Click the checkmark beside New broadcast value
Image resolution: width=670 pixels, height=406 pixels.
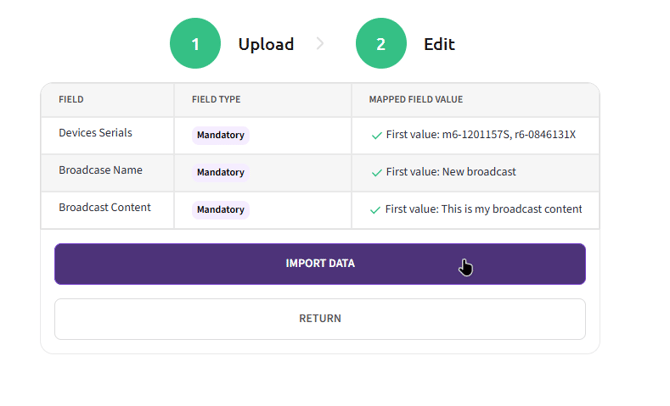376,172
